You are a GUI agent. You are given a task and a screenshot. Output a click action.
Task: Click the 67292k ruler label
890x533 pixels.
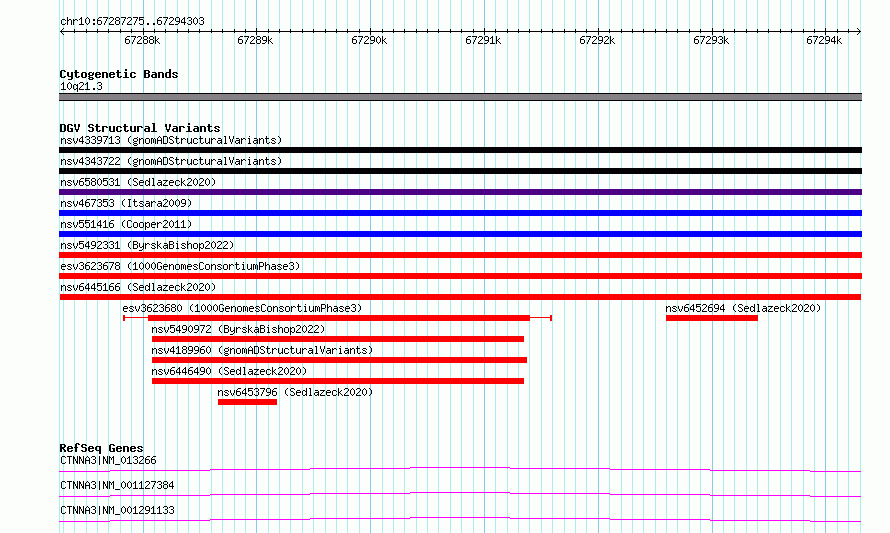coord(597,40)
